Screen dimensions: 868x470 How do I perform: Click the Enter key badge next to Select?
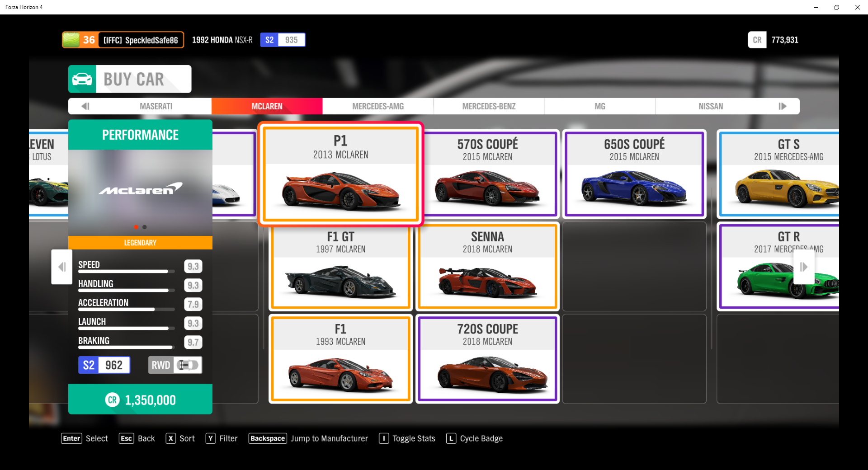(71, 438)
